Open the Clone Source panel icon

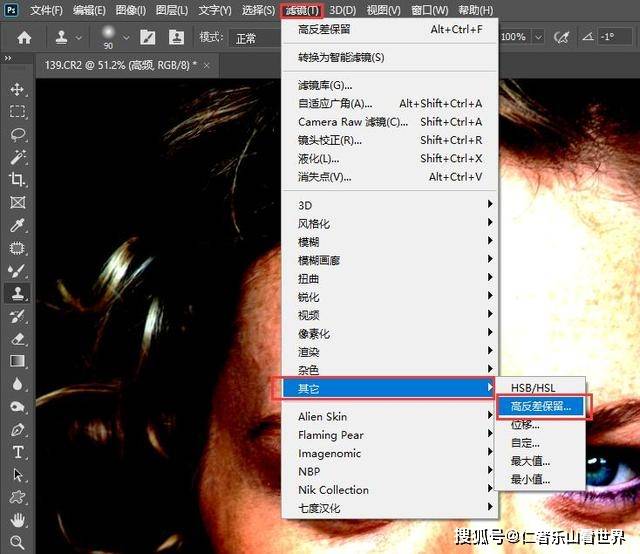[176, 38]
